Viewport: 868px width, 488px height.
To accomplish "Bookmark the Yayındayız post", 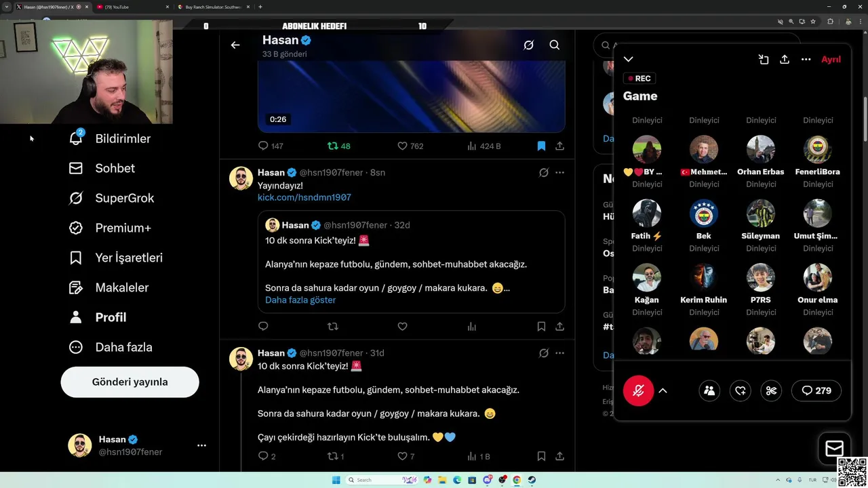I will pos(541,326).
